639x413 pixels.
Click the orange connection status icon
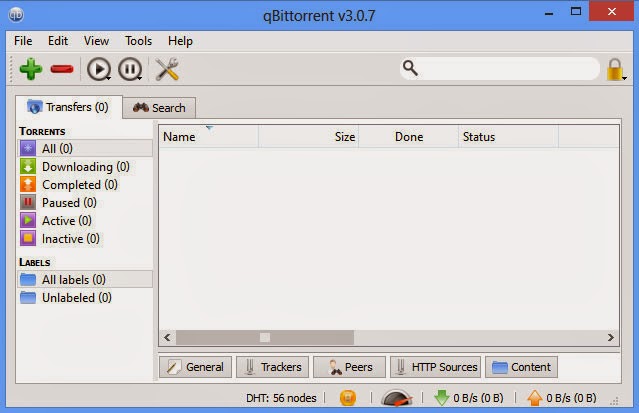pos(348,398)
